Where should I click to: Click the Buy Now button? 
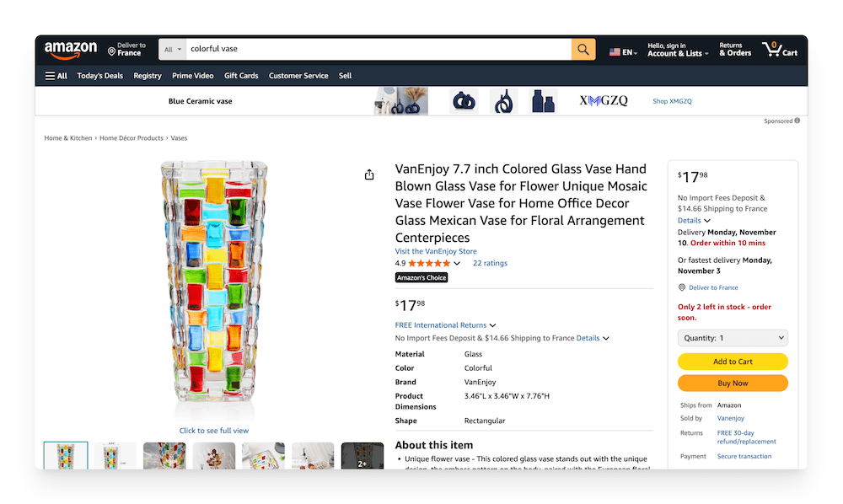pyautogui.click(x=733, y=383)
